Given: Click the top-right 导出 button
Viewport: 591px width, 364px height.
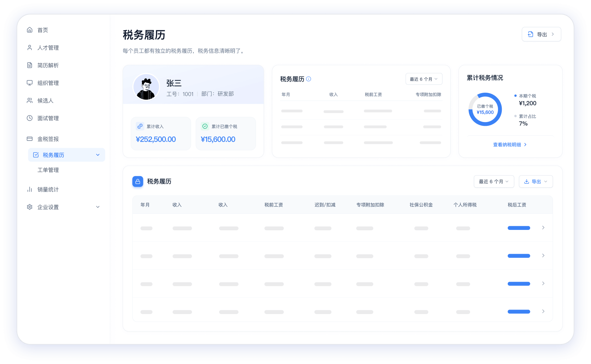Looking at the screenshot, I should tap(541, 34).
